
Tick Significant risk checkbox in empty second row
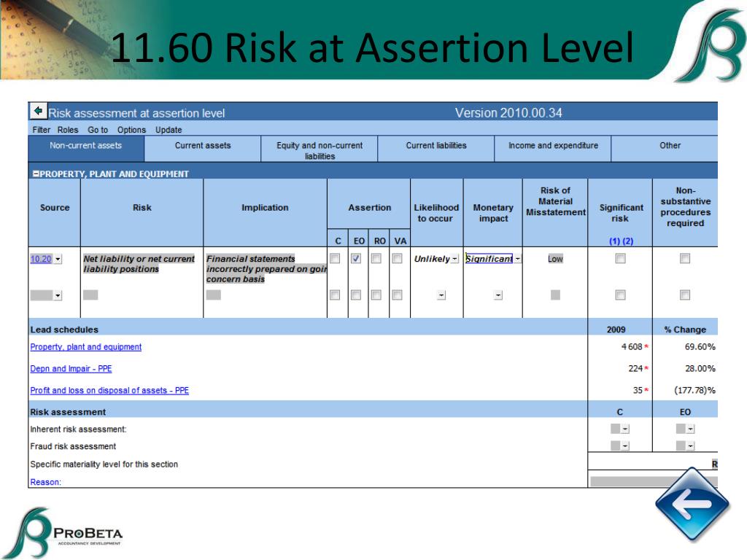click(620, 295)
